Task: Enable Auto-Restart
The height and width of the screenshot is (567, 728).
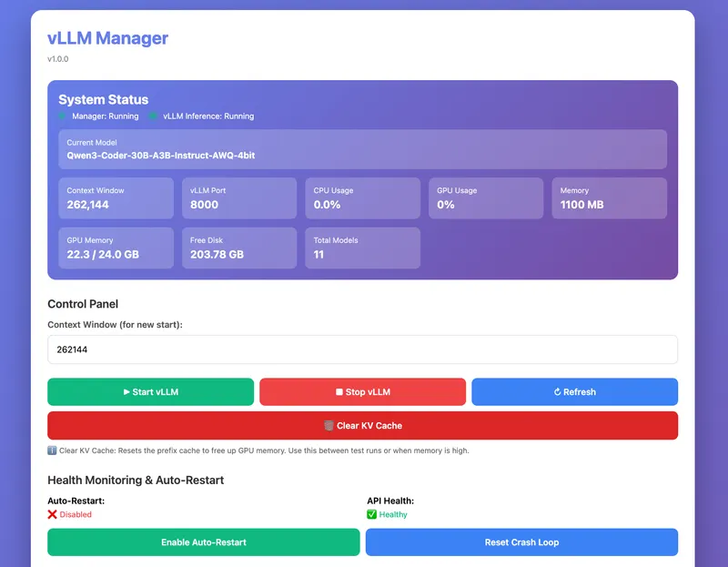Action: click(203, 542)
